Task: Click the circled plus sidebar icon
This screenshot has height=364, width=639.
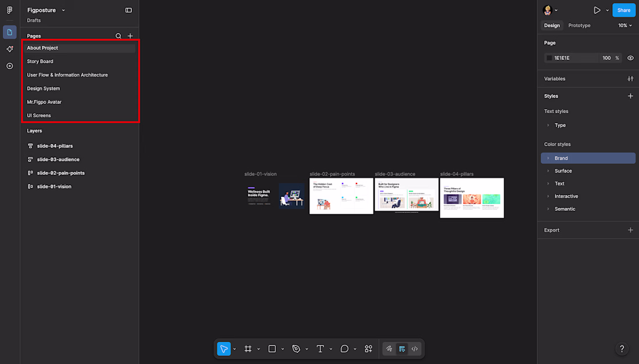Action: coord(10,66)
